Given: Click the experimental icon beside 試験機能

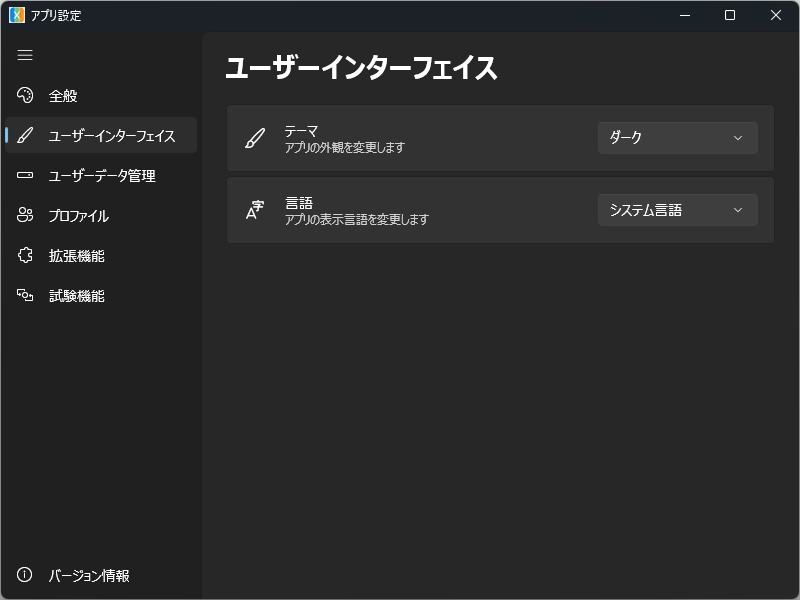Looking at the screenshot, I should point(24,295).
